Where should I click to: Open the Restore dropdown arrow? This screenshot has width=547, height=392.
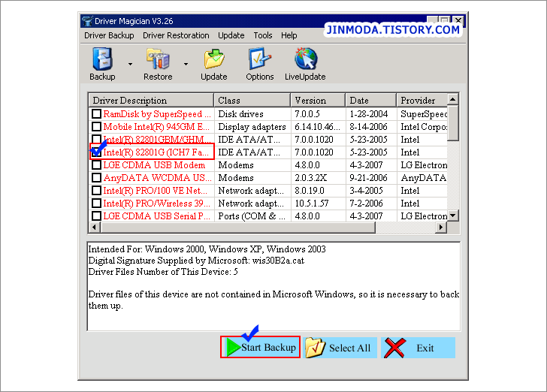tap(186, 64)
